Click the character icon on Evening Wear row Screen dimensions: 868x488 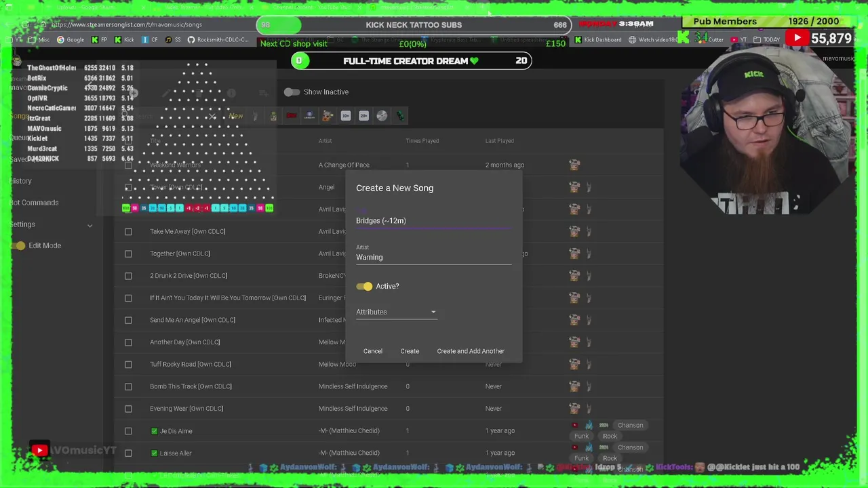pos(574,409)
